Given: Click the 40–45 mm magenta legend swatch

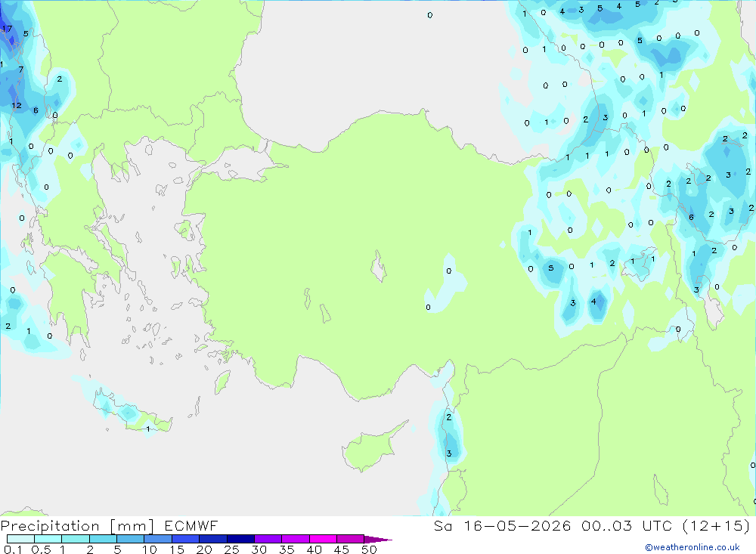Looking at the screenshot, I should [x=323, y=539].
